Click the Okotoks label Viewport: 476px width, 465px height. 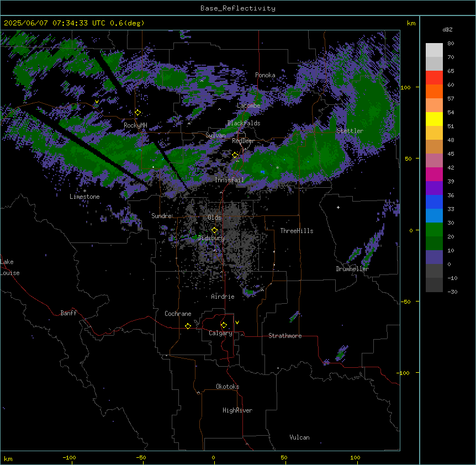pos(228,387)
